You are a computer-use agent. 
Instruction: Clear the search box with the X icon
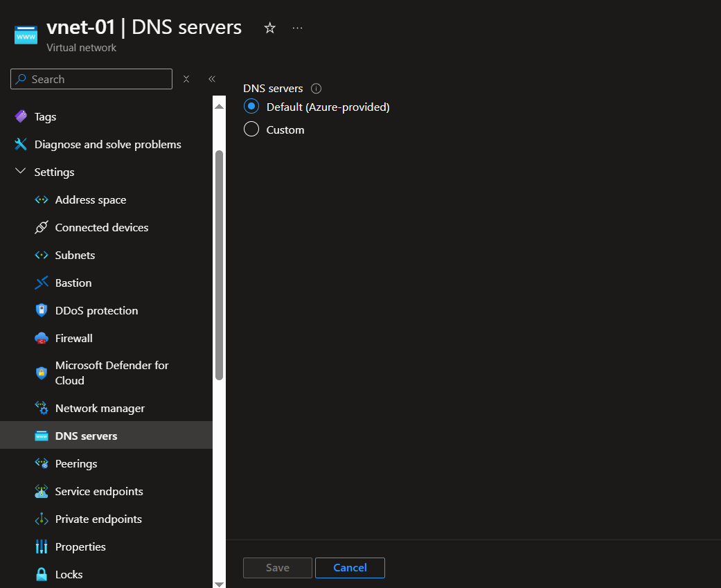[x=186, y=79]
